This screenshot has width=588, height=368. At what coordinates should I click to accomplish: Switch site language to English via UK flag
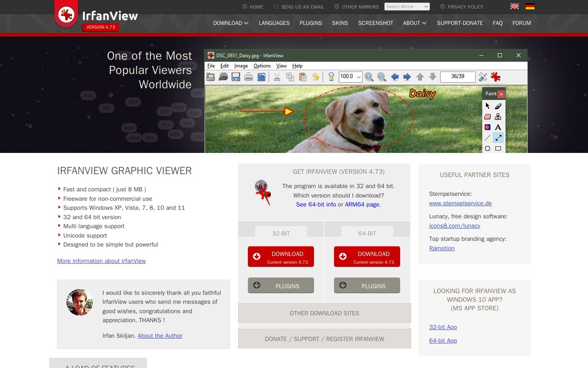click(x=514, y=7)
